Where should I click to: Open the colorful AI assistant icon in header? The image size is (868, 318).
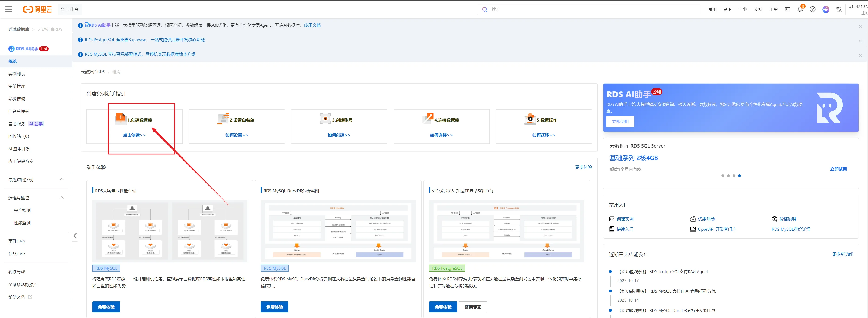(x=825, y=9)
